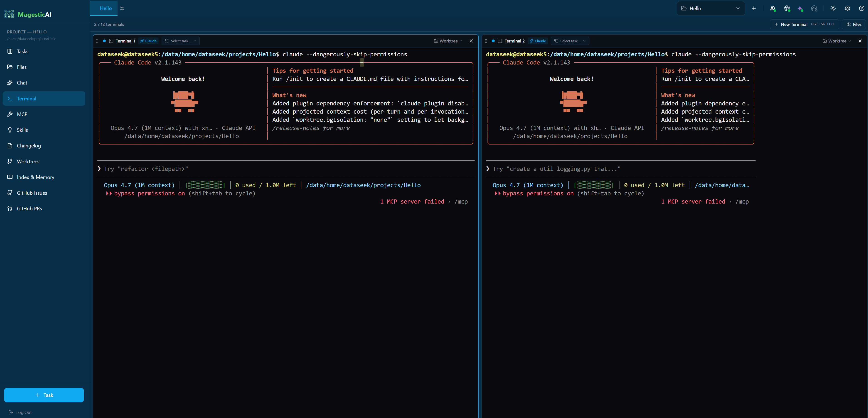
Task: Click 'bypass permissions on' in Terminal 2
Action: [x=538, y=193]
